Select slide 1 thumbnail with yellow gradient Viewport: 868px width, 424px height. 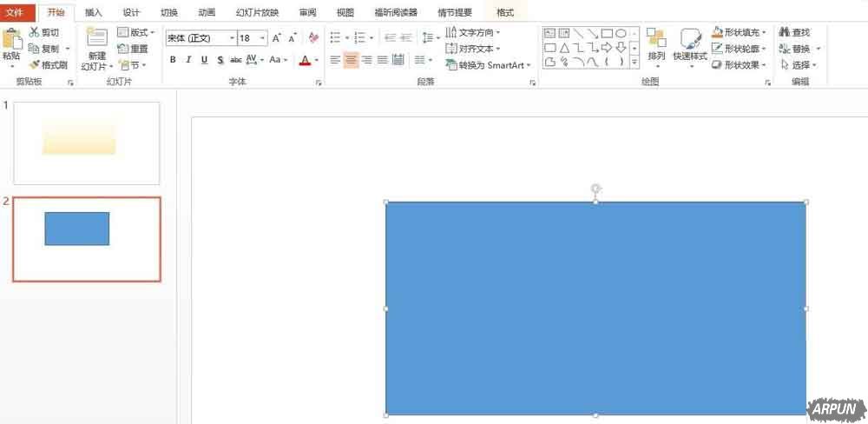click(86, 143)
